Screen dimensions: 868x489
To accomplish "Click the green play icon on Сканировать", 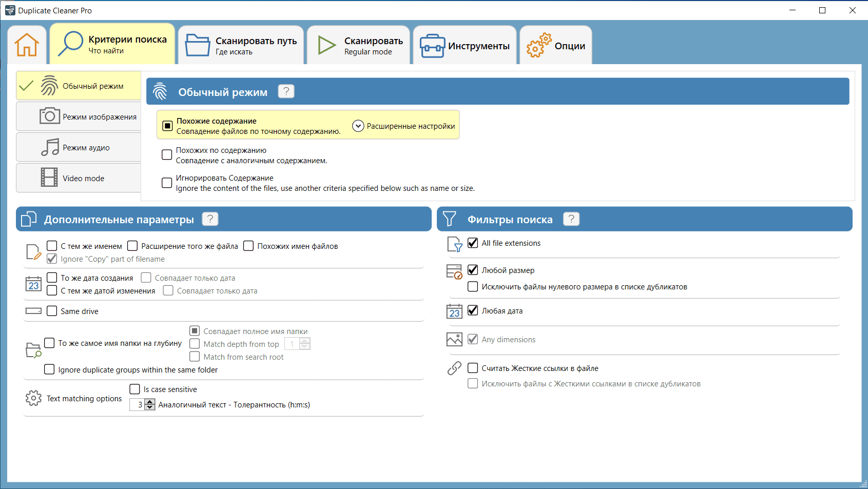I will 326,45.
